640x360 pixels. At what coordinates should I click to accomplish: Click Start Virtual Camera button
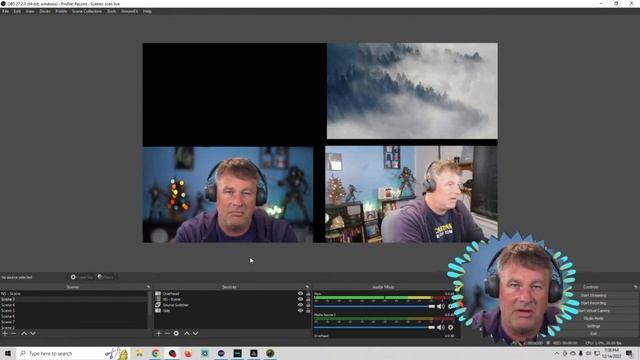coord(593,311)
